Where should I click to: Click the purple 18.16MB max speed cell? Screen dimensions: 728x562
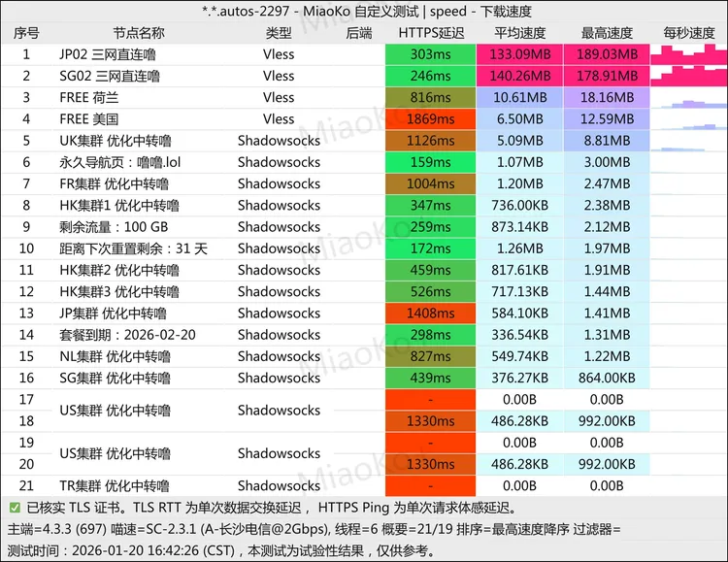[x=607, y=98]
